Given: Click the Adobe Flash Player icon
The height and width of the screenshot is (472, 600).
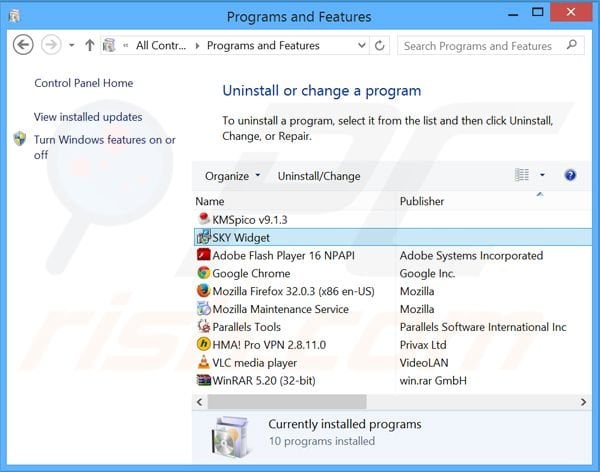Looking at the screenshot, I should tap(204, 255).
